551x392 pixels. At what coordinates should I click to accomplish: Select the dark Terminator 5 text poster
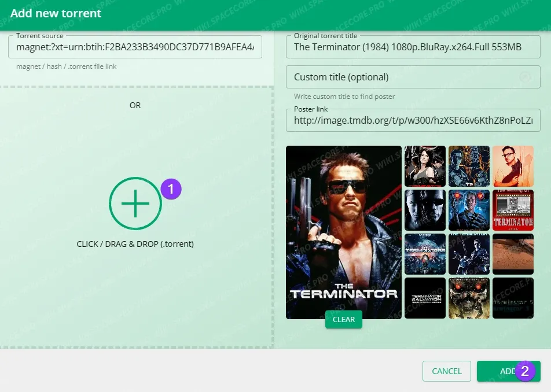pyautogui.click(x=513, y=298)
